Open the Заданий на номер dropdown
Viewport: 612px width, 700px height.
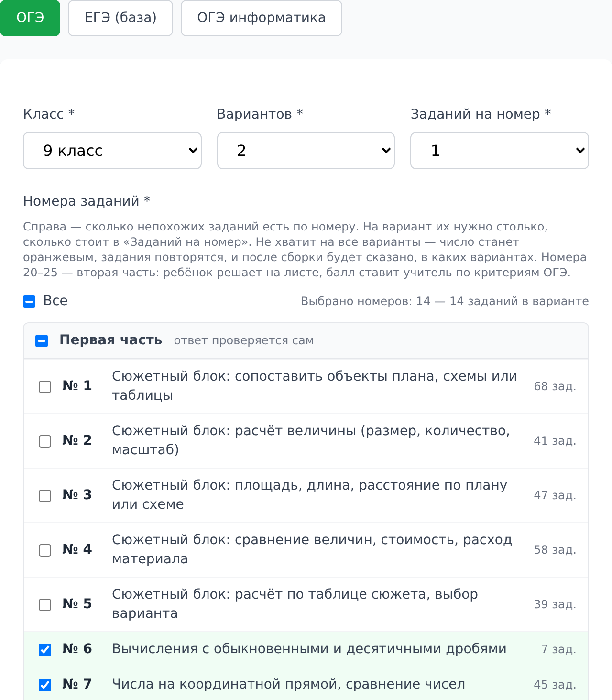500,151
